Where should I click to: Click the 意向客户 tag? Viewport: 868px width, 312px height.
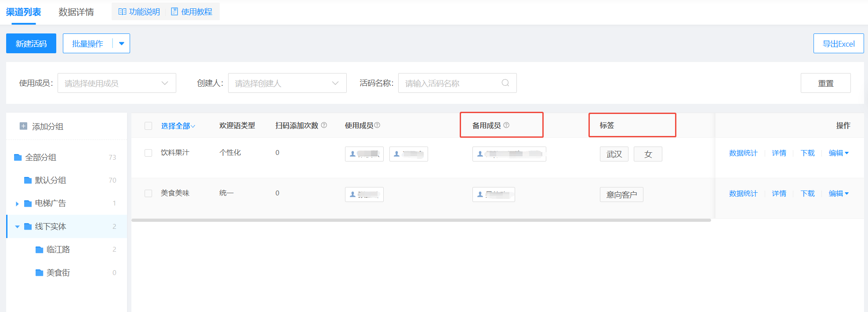click(621, 195)
